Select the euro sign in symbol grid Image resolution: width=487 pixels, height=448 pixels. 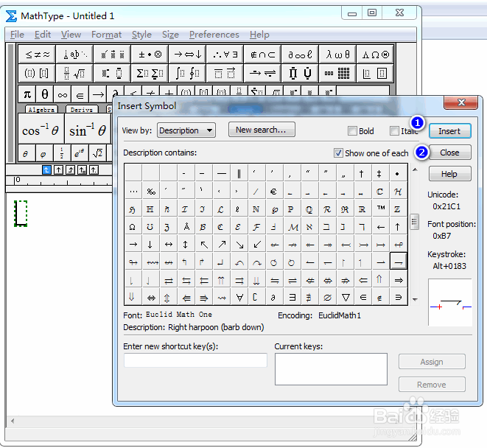[x=273, y=192]
